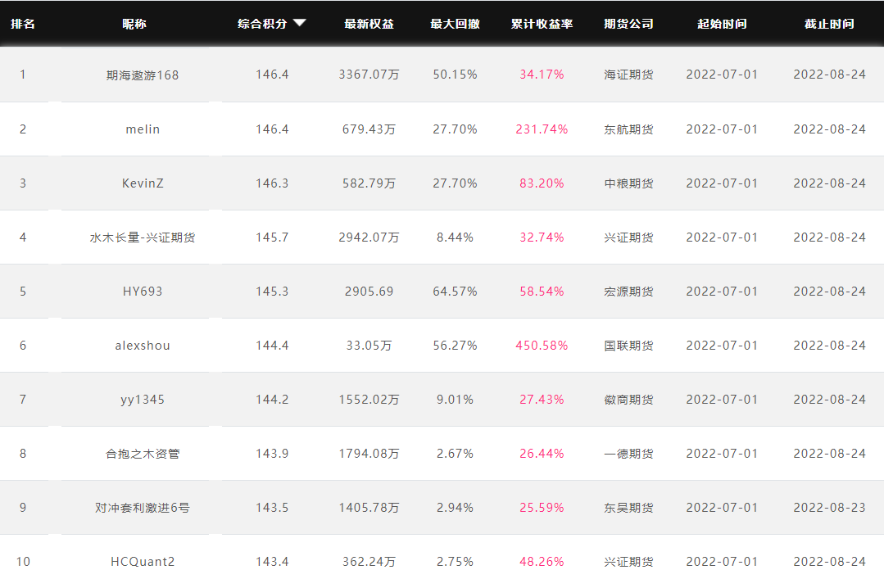Open the nickname 水木长量-兴证期货

tap(143, 237)
